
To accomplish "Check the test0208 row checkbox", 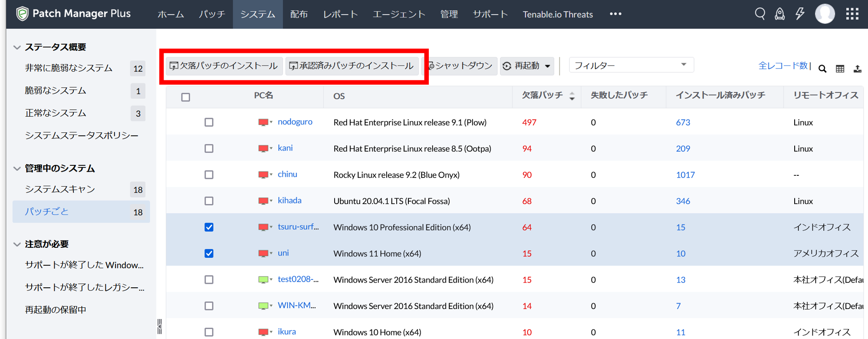I will point(209,280).
